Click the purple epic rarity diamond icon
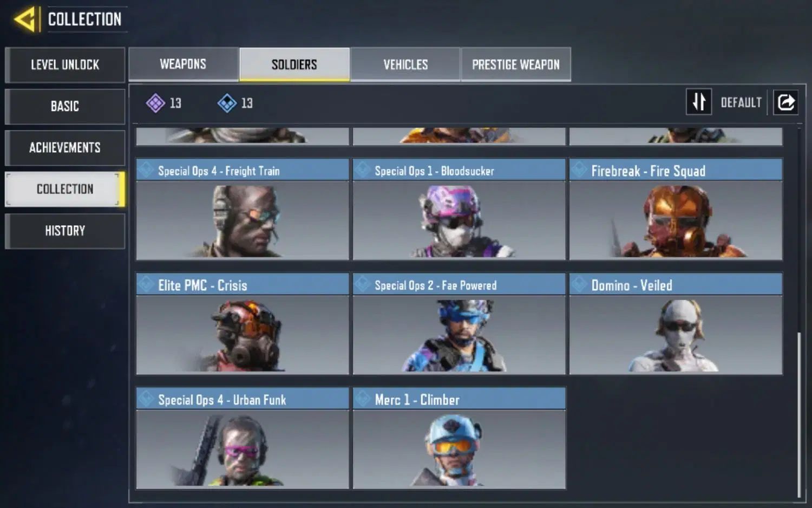812x508 pixels. (x=155, y=103)
